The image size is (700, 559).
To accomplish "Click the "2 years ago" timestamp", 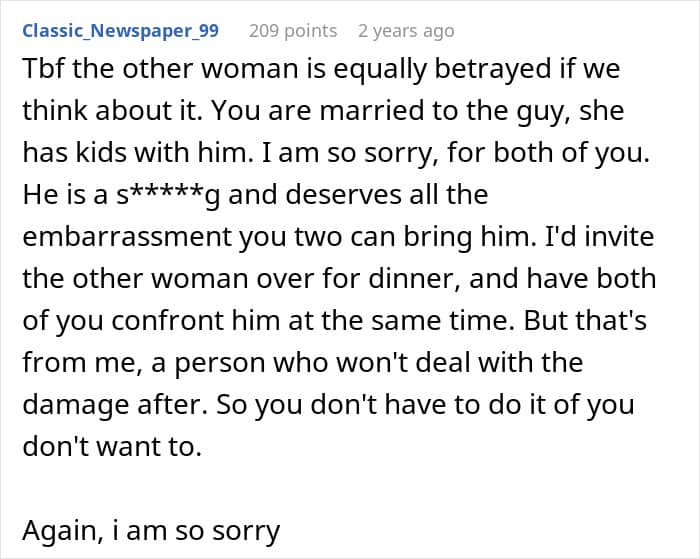I will tap(405, 30).
